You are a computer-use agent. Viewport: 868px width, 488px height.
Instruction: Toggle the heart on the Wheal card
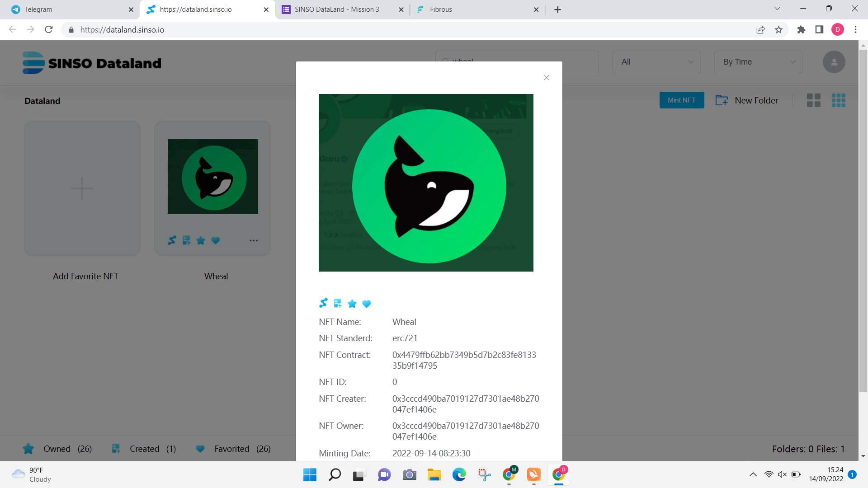click(x=216, y=240)
